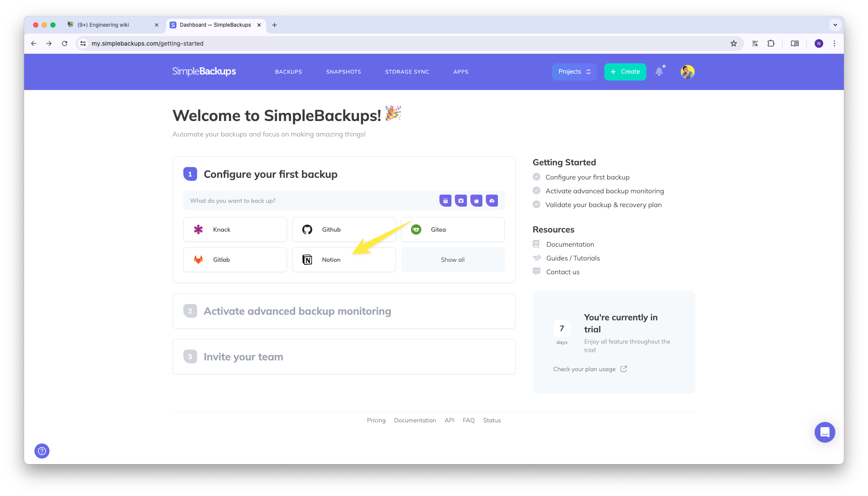Open the help question-mark bubble
Image resolution: width=868 pixels, height=496 pixels.
tap(42, 451)
